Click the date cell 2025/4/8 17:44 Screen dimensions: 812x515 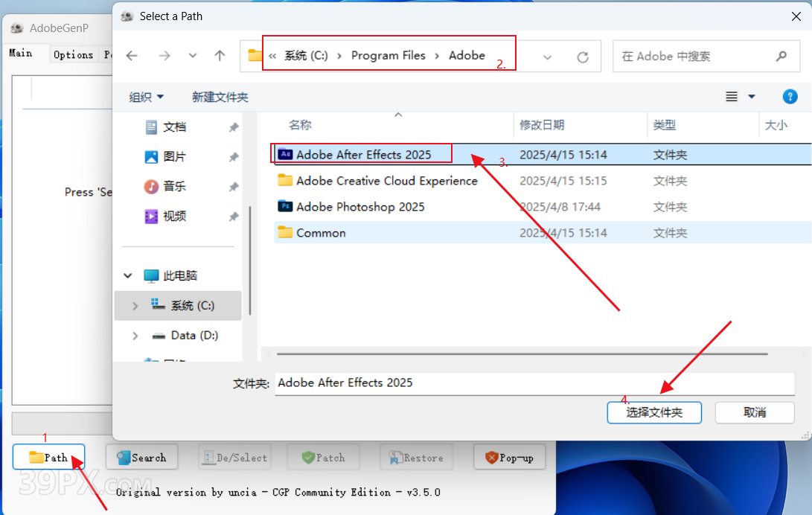point(560,207)
